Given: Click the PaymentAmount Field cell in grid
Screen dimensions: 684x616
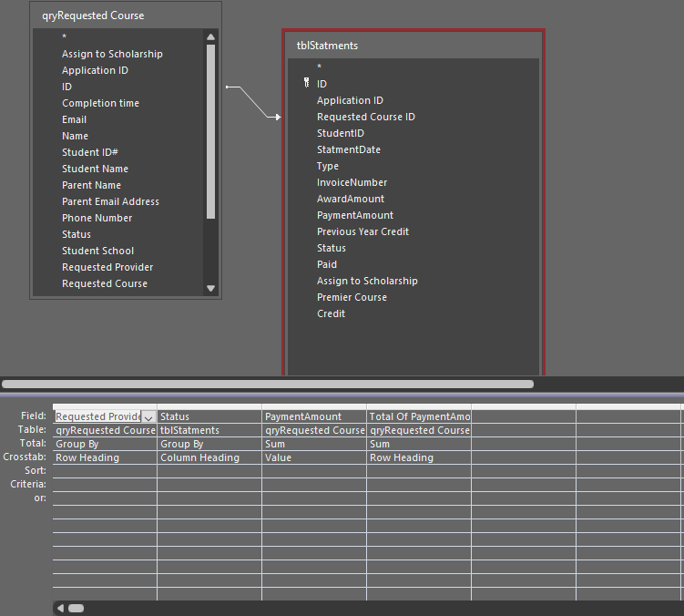Looking at the screenshot, I should point(314,416).
